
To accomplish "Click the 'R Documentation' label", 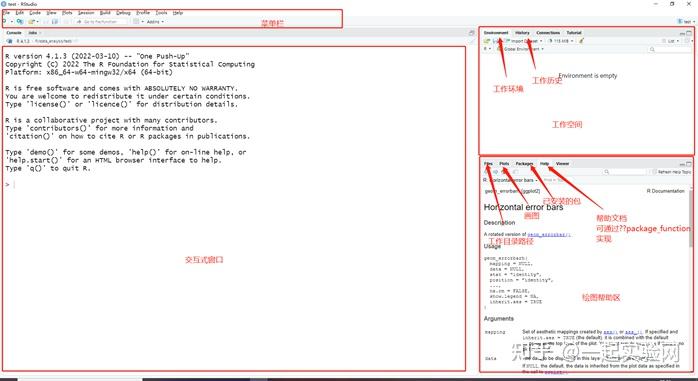I will point(666,191).
